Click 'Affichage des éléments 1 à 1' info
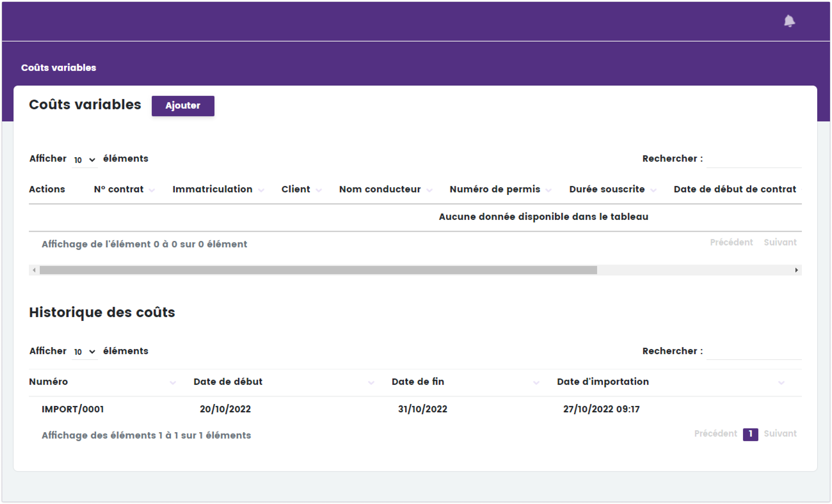 click(146, 436)
